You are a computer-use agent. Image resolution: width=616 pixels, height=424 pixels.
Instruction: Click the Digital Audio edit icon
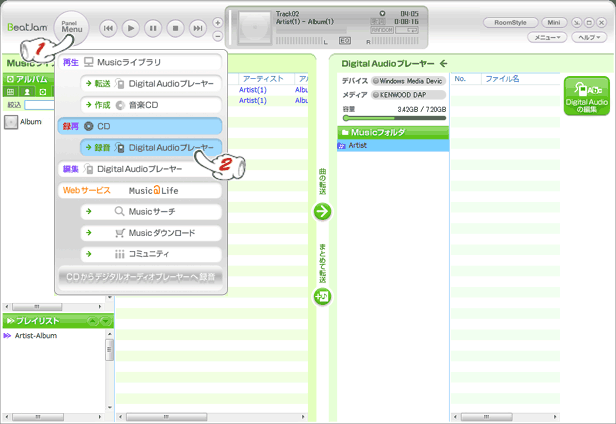pyautogui.click(x=587, y=96)
